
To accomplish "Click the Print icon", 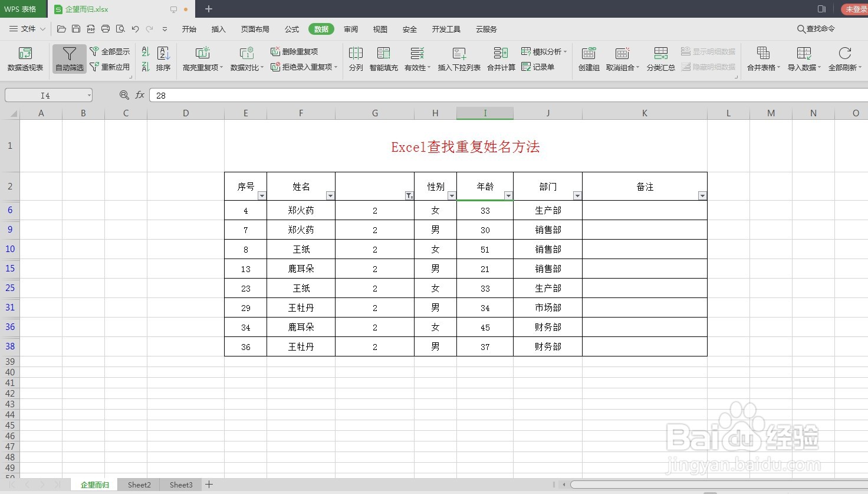I will pos(106,29).
